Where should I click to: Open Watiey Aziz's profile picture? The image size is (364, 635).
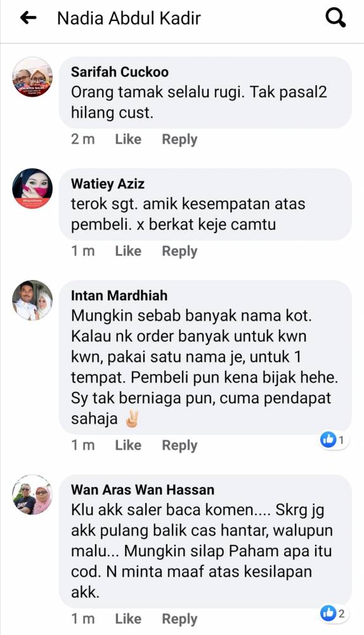32,189
